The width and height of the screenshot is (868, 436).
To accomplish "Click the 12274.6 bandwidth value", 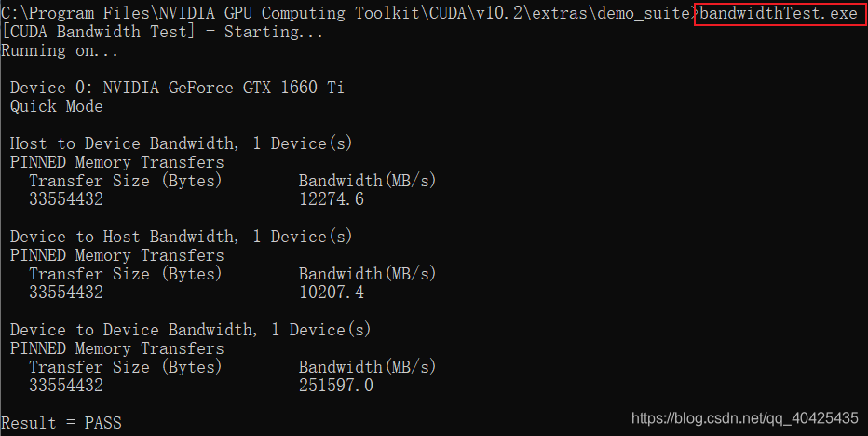I will (x=332, y=199).
